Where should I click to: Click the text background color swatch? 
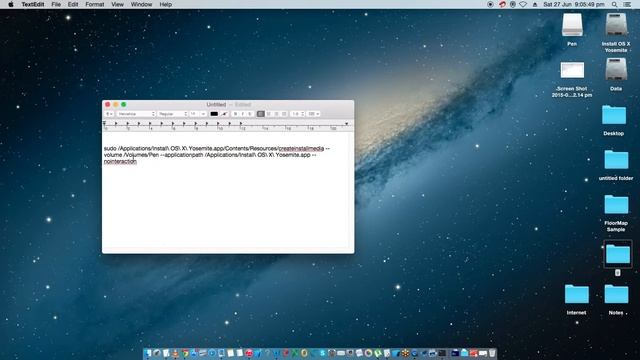(x=224, y=114)
